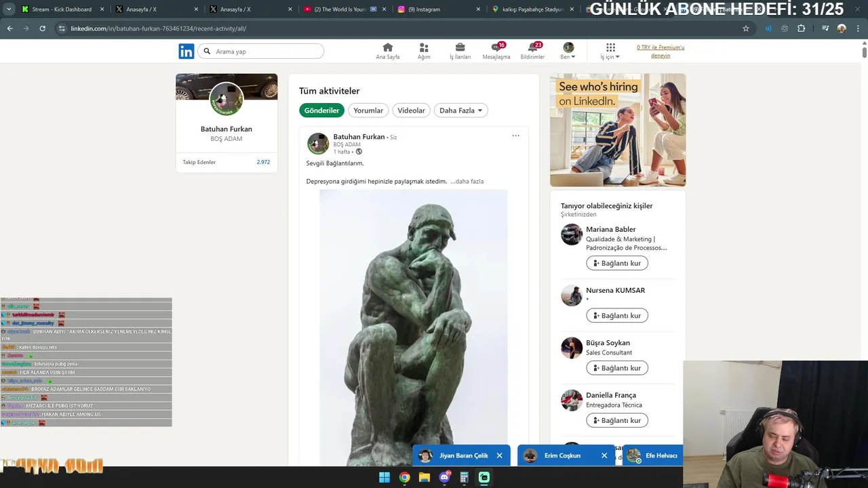Image resolution: width=868 pixels, height=488 pixels.
Task: Open the Ben profile menu
Action: coord(568,52)
